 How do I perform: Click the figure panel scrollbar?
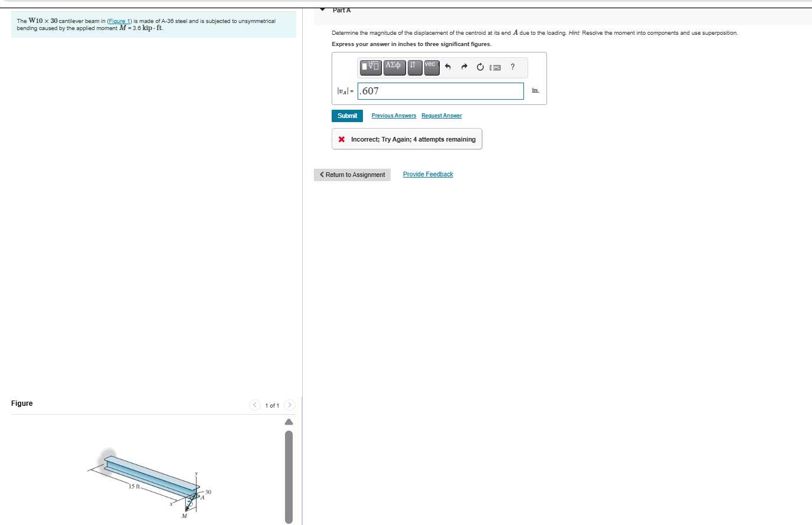(x=289, y=472)
